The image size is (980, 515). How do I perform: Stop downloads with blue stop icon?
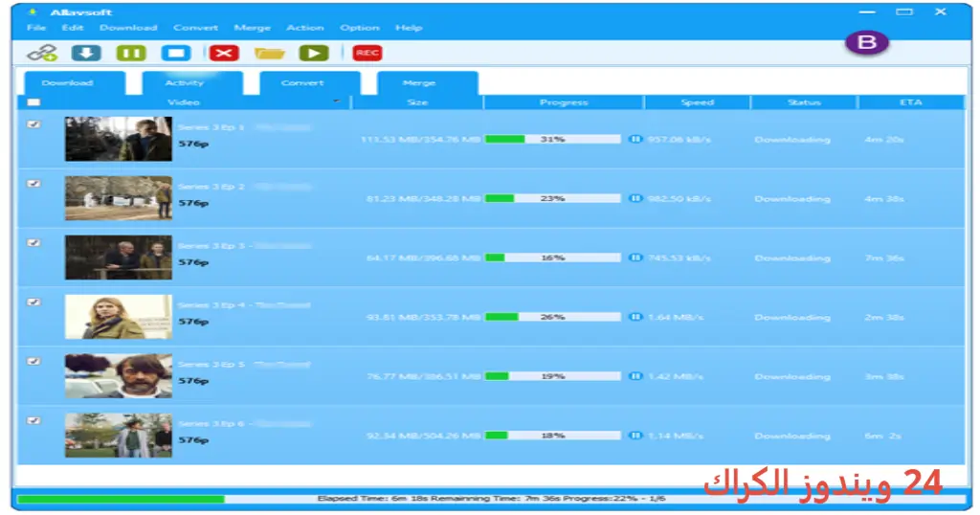[x=176, y=53]
